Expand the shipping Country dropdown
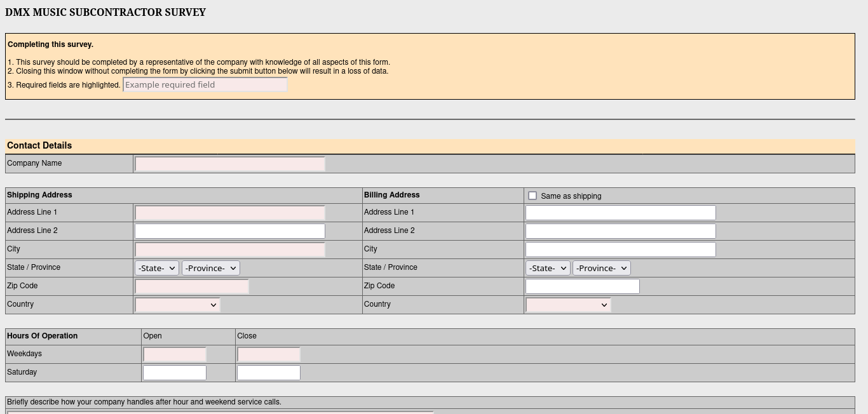Screen dimensions: 868x414 (177, 305)
